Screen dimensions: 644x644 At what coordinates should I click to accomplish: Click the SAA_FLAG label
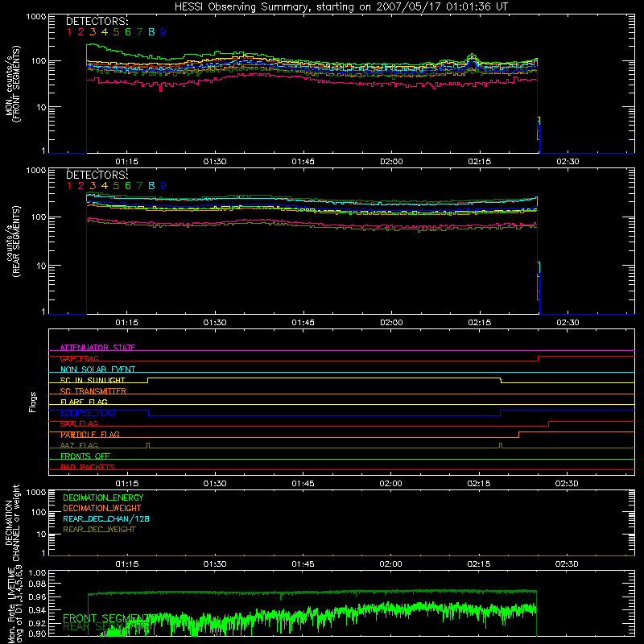pyautogui.click(x=79, y=423)
